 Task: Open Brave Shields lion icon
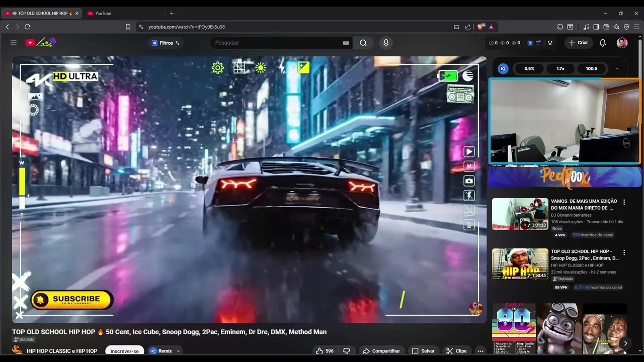coord(480,27)
